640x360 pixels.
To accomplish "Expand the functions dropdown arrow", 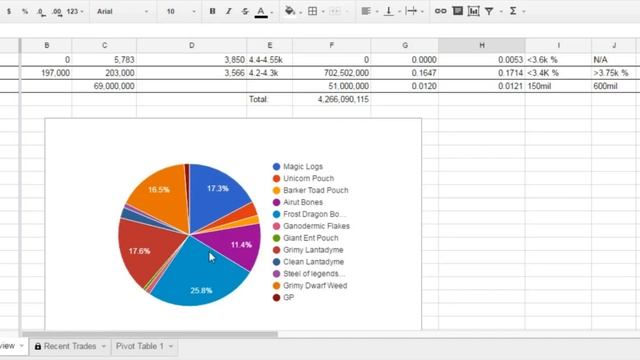I will (524, 12).
